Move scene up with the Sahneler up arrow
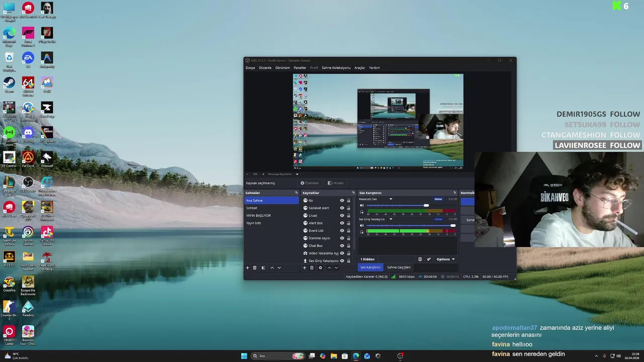This screenshot has width=644, height=362. pos(272,267)
